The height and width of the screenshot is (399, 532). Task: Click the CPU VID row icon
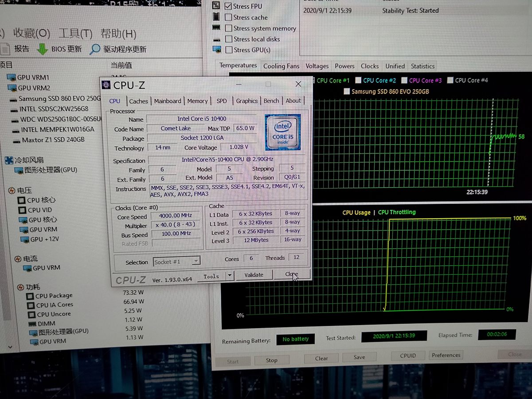[22, 210]
